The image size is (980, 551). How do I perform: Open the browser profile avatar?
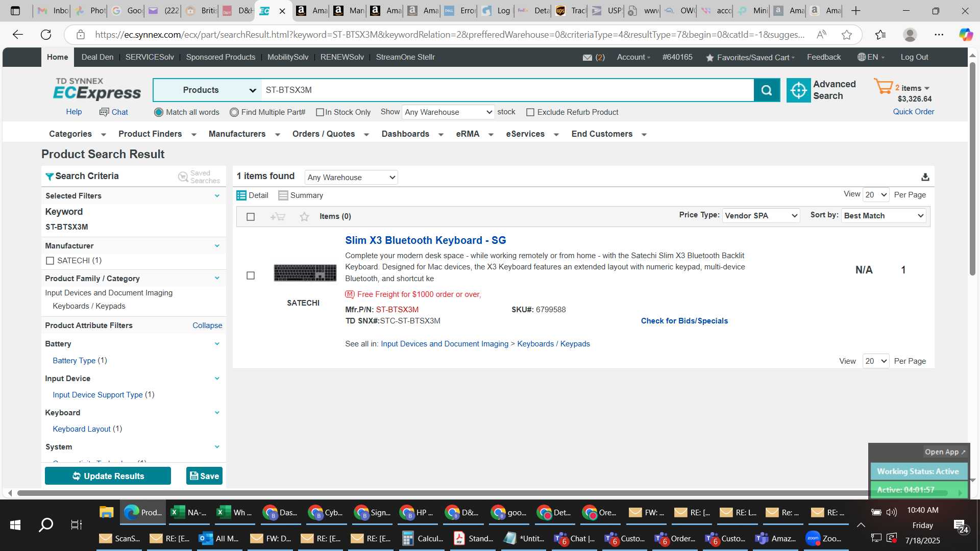tap(910, 35)
